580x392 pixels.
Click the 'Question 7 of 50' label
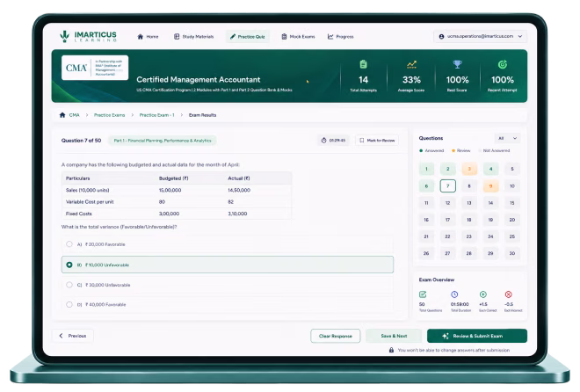(82, 141)
